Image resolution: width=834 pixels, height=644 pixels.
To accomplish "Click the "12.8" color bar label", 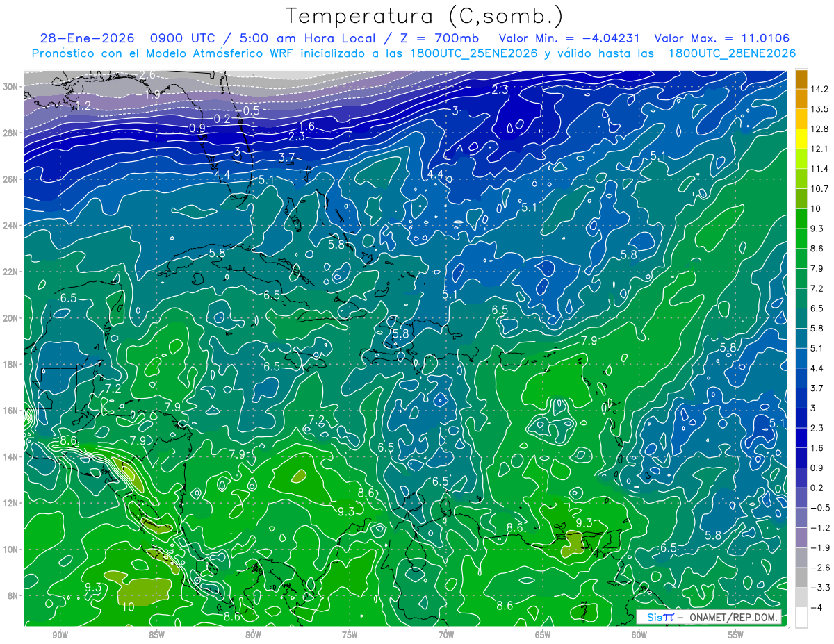I will (821, 129).
